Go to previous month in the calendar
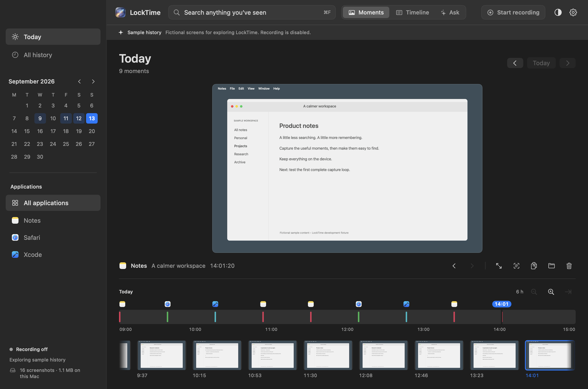Viewport: 588px width, 389px height. coord(79,81)
